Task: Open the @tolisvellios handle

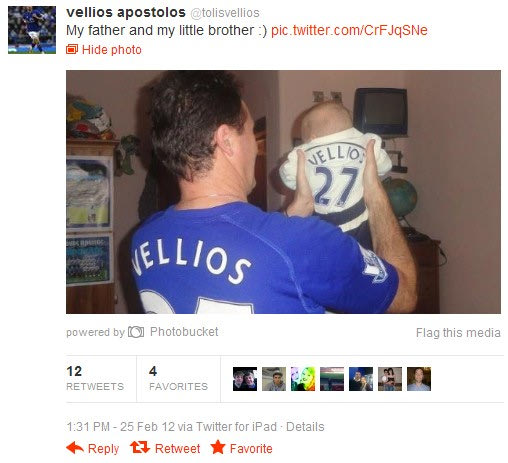Action: point(225,13)
